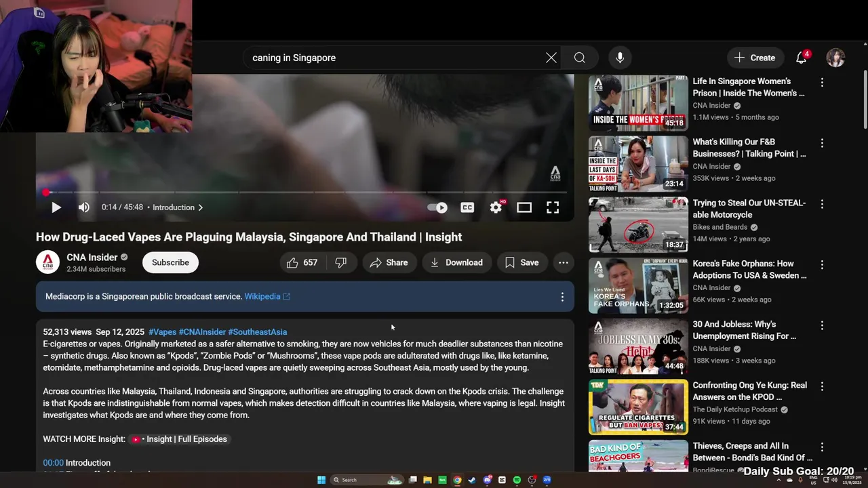Open Confronting Ong Ye Kung video title

tap(749, 391)
